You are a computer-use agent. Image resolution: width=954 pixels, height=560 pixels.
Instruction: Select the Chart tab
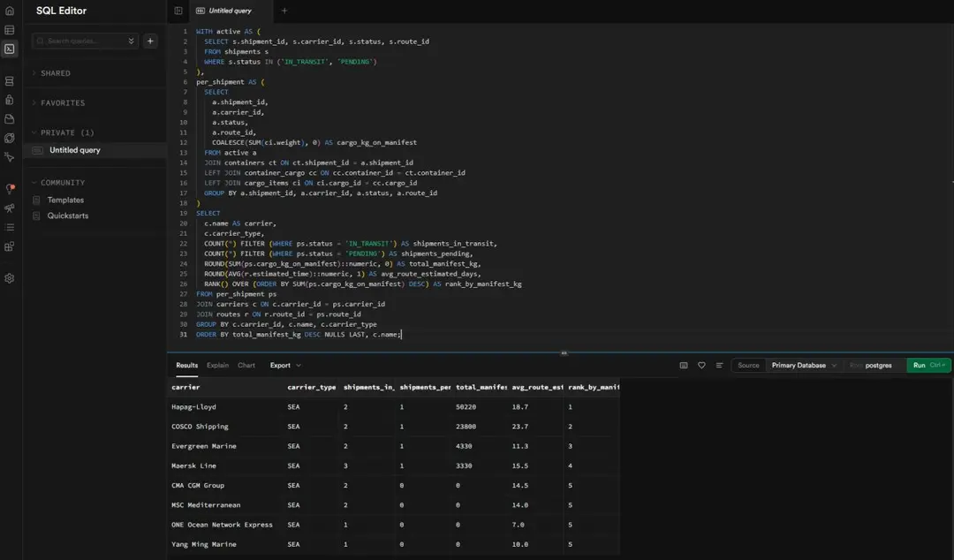point(246,365)
